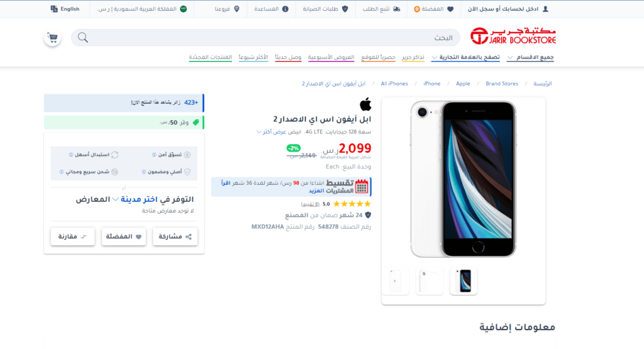Open the Jarir Bookstore logo homepage
644x349 pixels.
click(513, 36)
